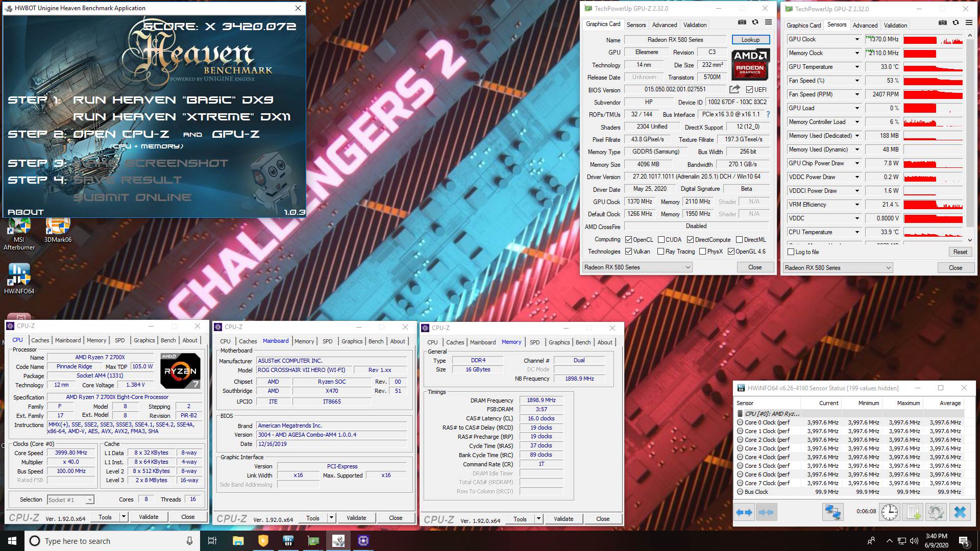Screen dimensions: 980x551
Task: Toggle the DirectML checkbox in GPU-Z
Action: [739, 240]
